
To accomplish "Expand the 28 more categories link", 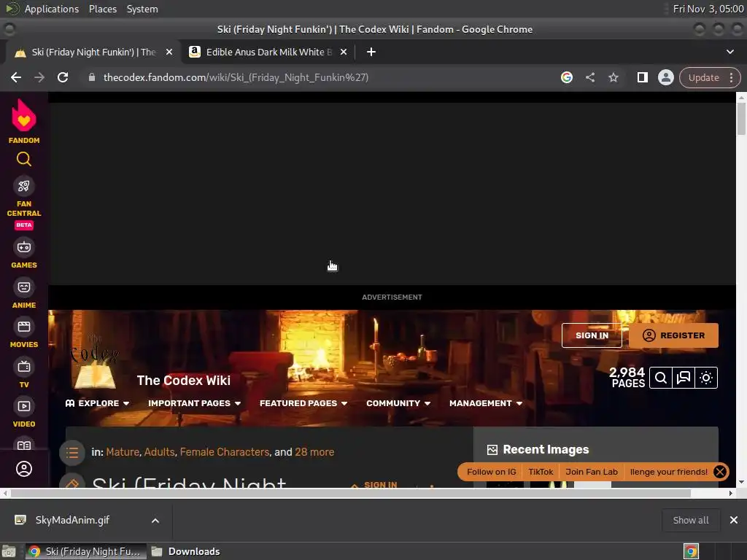I will click(x=314, y=452).
